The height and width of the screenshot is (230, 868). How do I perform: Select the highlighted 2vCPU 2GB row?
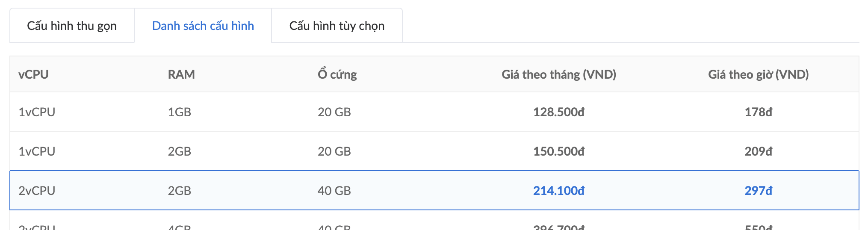click(434, 191)
